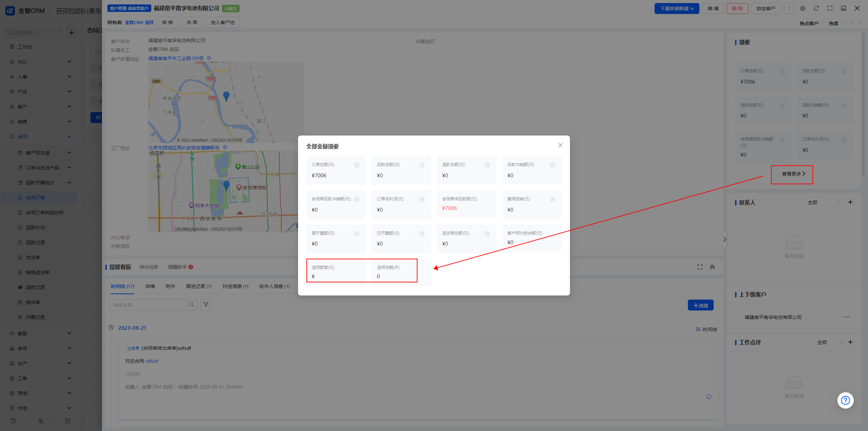Click clock icon on 已开票额 card in dialog

point(422,234)
